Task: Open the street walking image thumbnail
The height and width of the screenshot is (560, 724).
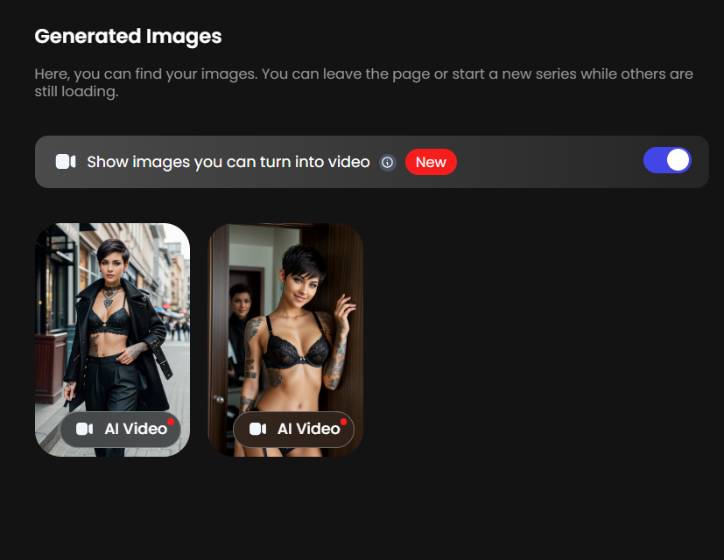Action: point(113,339)
